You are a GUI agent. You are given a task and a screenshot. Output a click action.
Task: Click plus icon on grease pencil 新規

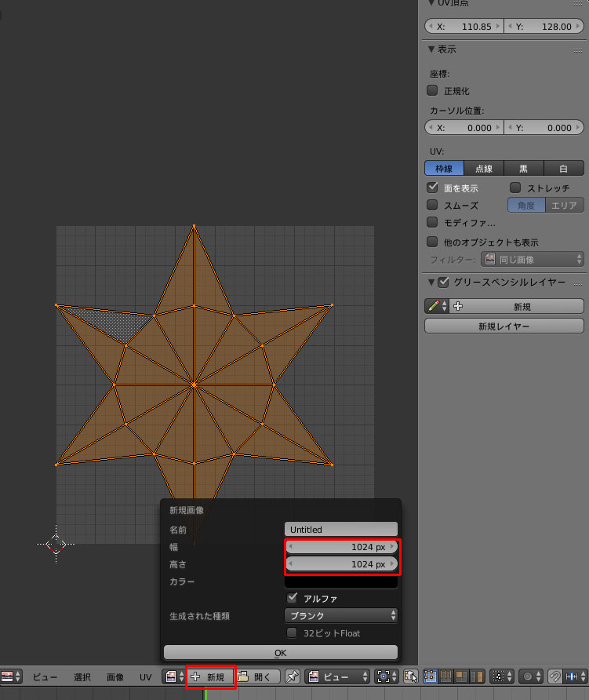[x=458, y=306]
